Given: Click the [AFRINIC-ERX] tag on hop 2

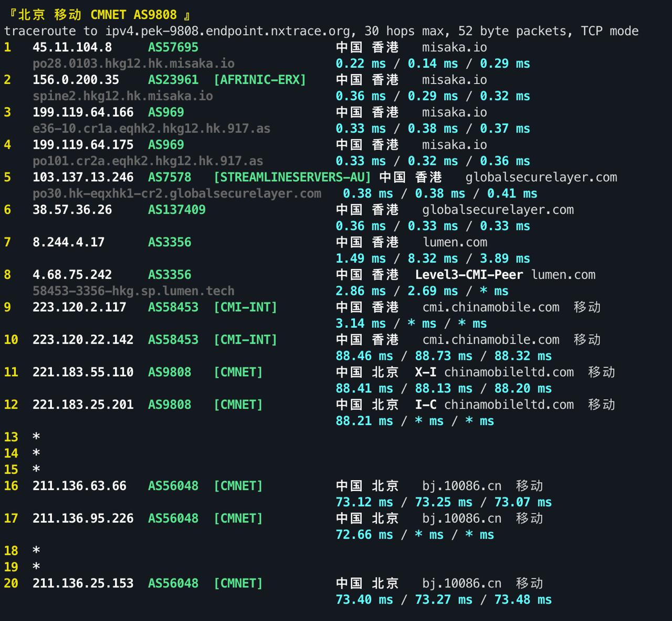Looking at the screenshot, I should click(261, 80).
